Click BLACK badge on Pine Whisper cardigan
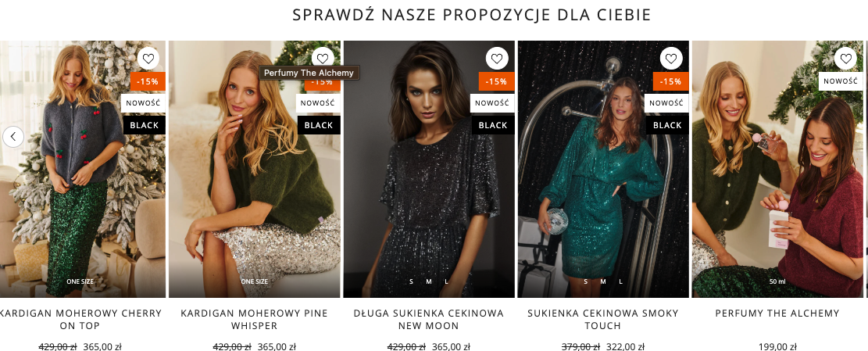 tap(319, 125)
